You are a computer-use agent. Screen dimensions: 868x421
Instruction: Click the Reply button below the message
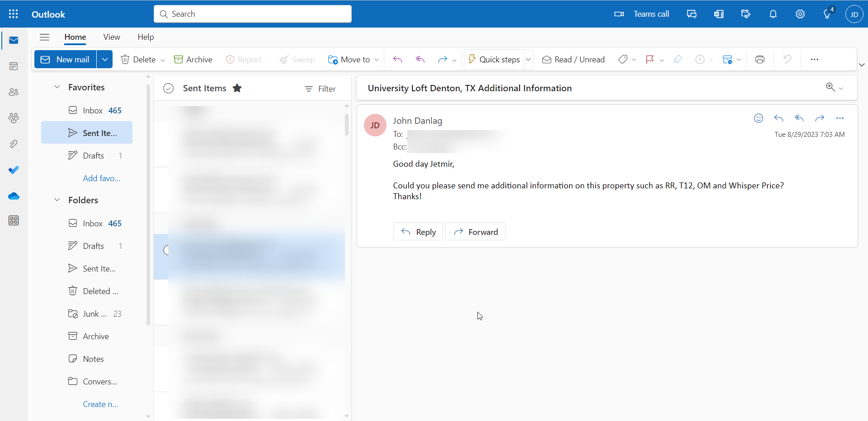[418, 232]
